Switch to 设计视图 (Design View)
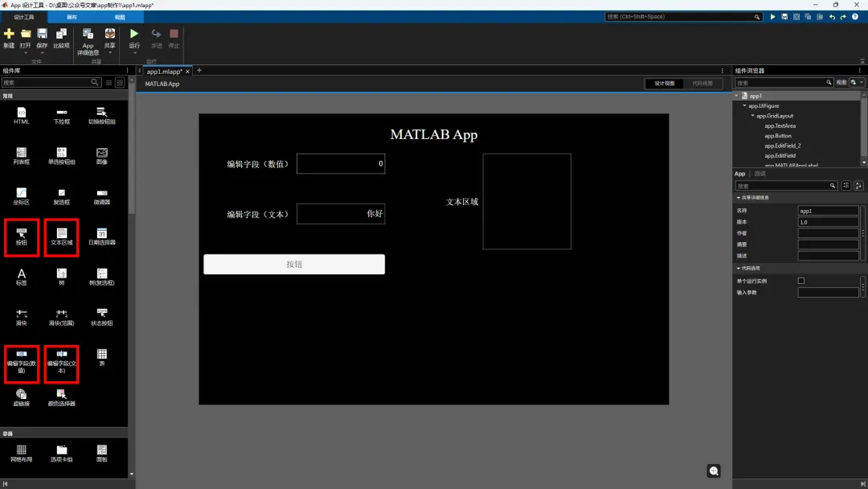This screenshot has width=868, height=489. point(665,84)
